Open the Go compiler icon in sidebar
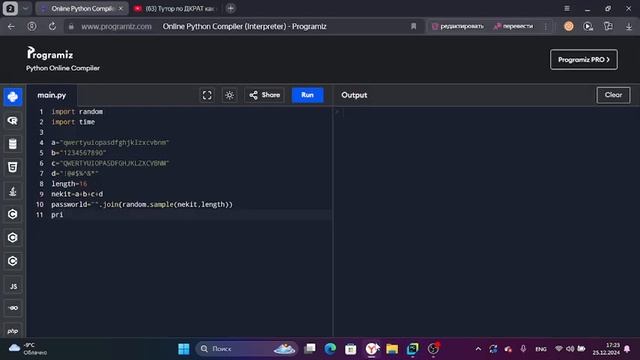This screenshot has width=640, height=360. [13, 308]
